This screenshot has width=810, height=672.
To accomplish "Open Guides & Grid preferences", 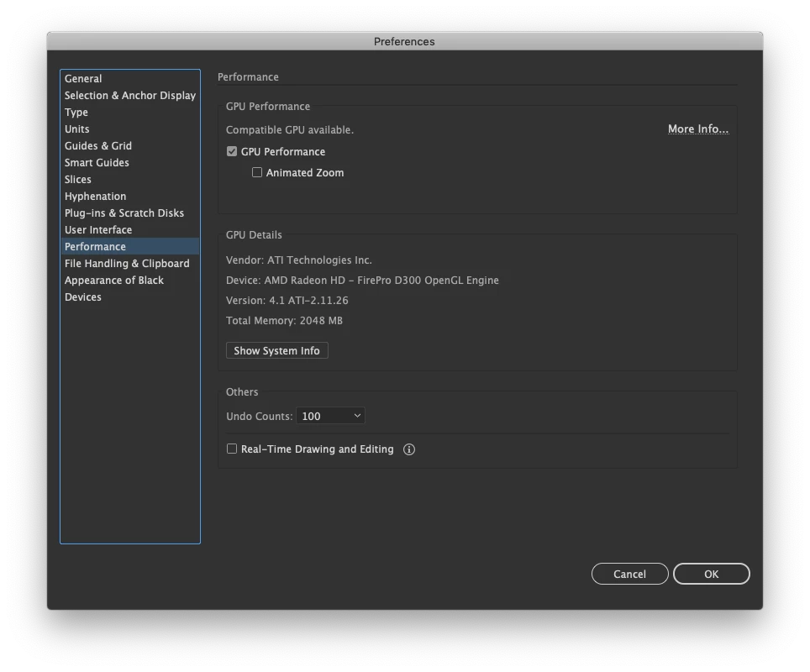I will pyautogui.click(x=130, y=145).
